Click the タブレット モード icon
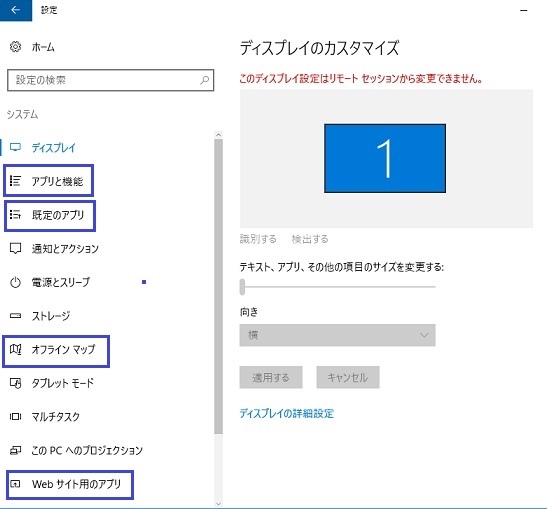The width and height of the screenshot is (547, 509). [15, 383]
